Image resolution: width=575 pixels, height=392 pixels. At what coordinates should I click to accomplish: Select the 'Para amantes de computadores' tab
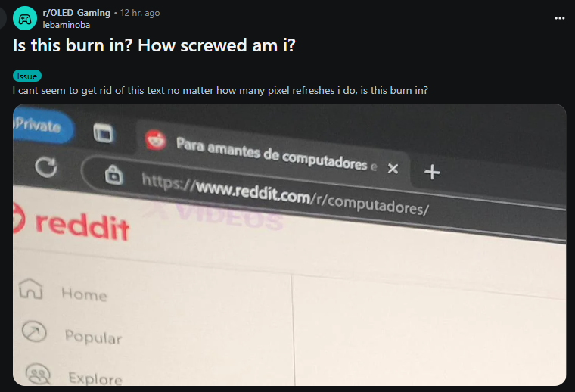pyautogui.click(x=272, y=154)
